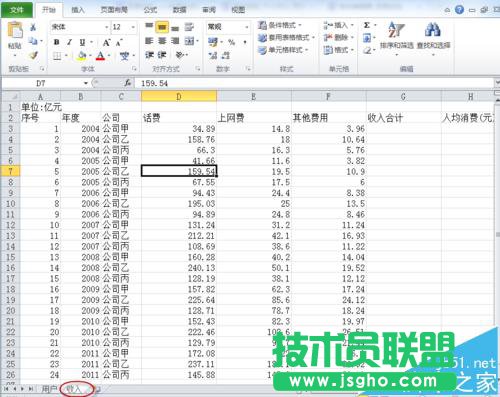The width and height of the screenshot is (500, 397).
Task: Click formula bar showing 159.54
Action: point(313,83)
